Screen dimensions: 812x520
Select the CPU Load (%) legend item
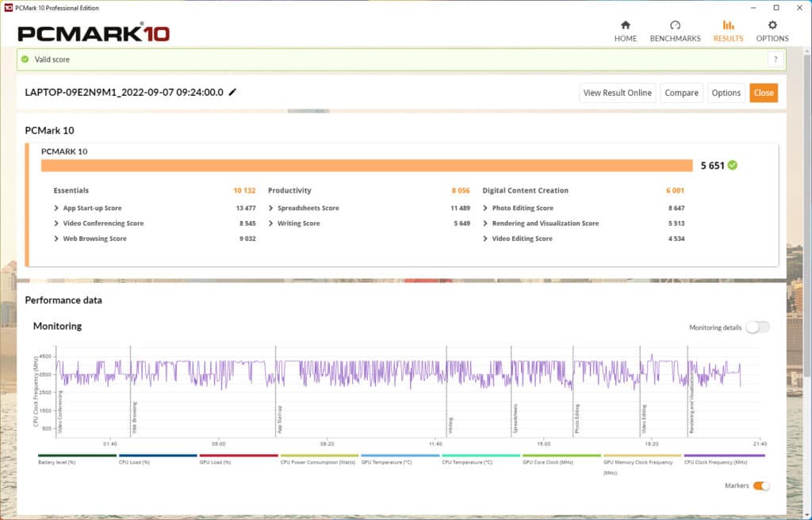tap(158, 460)
